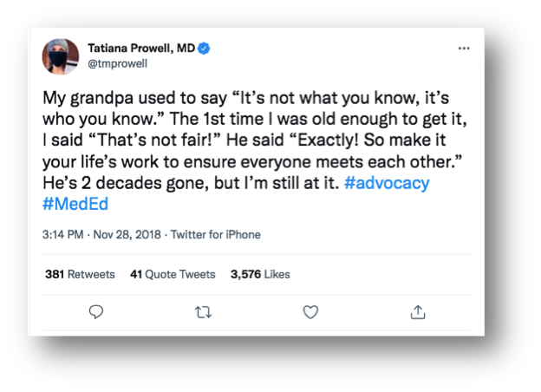Viewport: 541px width, 392px height.
Task: View the 41 Quote Tweets list
Action: pyautogui.click(x=173, y=274)
